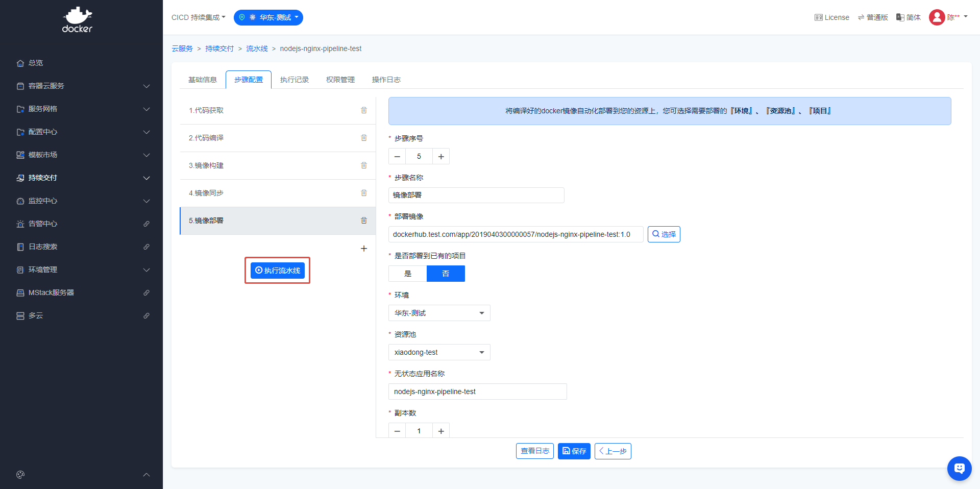Select 是 for deploy to existing project
Viewport: 980px width, 489px height.
tap(407, 274)
